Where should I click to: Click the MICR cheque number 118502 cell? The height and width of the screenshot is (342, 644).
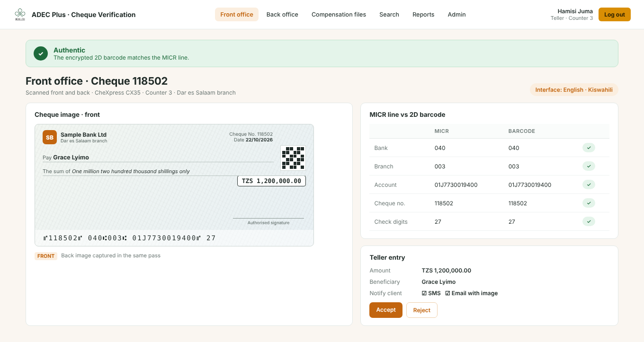tap(444, 203)
